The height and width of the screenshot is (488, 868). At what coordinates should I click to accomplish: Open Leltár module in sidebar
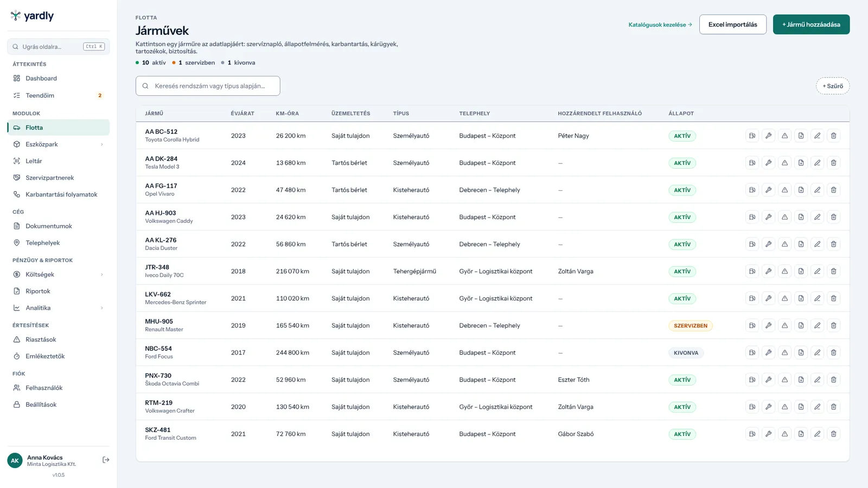click(59, 161)
